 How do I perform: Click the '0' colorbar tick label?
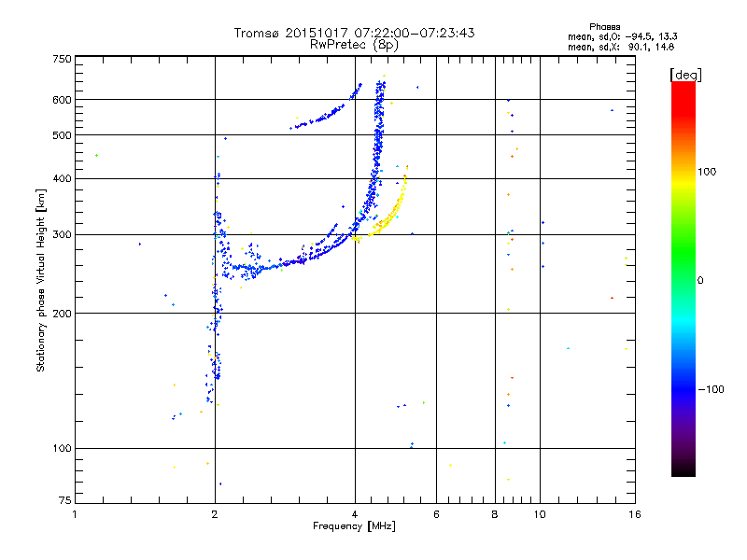pos(699,281)
